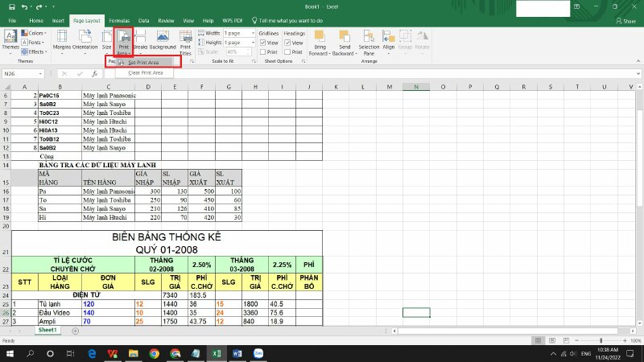
Task: Toggle Headings View checkbox
Action: point(287,43)
